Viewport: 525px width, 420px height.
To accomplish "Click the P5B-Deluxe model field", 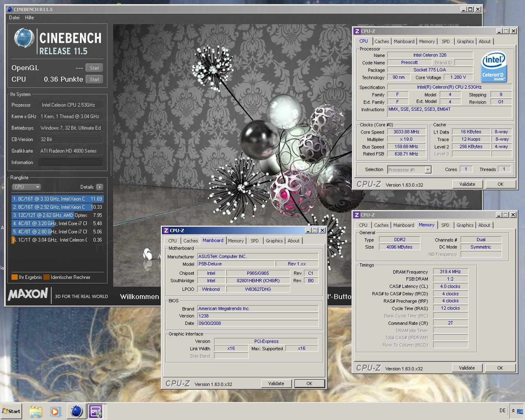I will click(236, 264).
